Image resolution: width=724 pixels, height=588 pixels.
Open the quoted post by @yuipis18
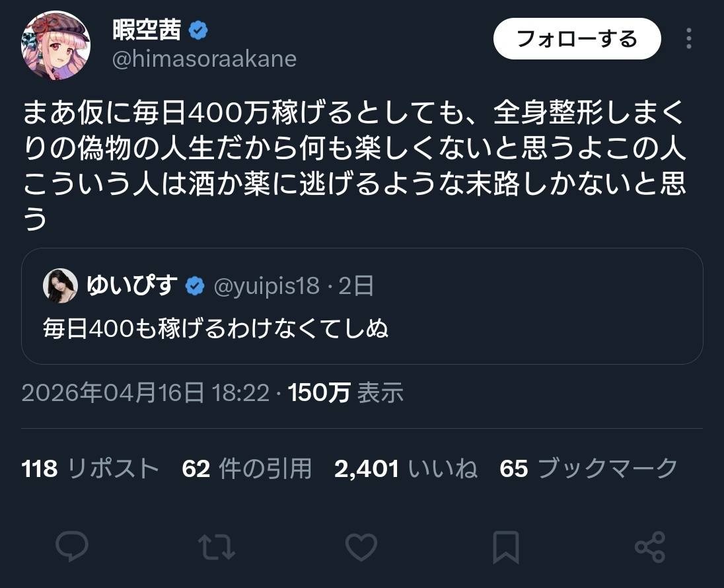(362, 327)
